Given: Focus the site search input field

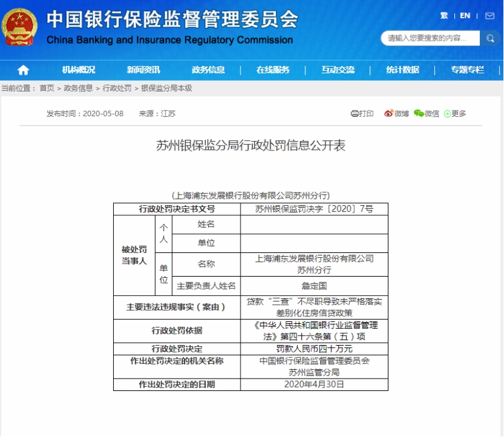Looking at the screenshot, I should point(431,39).
